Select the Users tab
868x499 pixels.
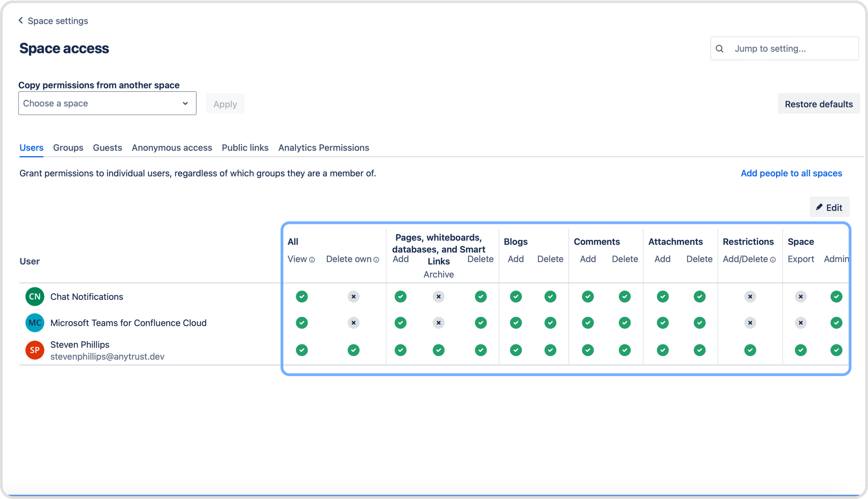click(31, 148)
